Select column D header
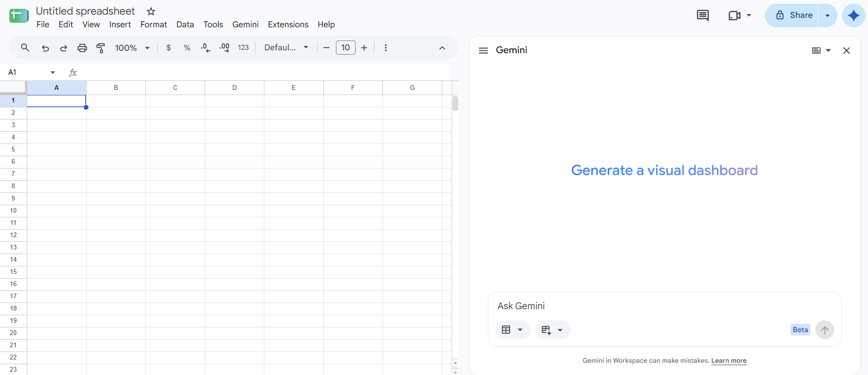The width and height of the screenshot is (868, 375). [234, 88]
